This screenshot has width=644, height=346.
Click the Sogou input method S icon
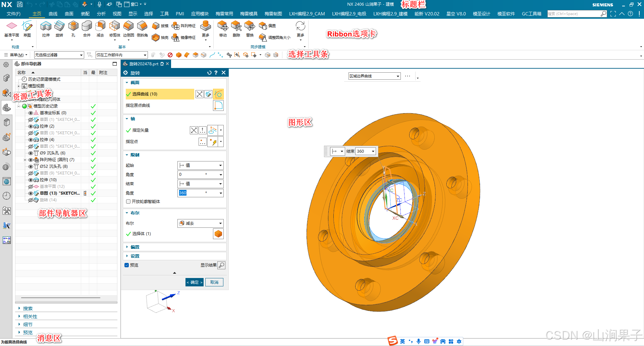pos(393,341)
